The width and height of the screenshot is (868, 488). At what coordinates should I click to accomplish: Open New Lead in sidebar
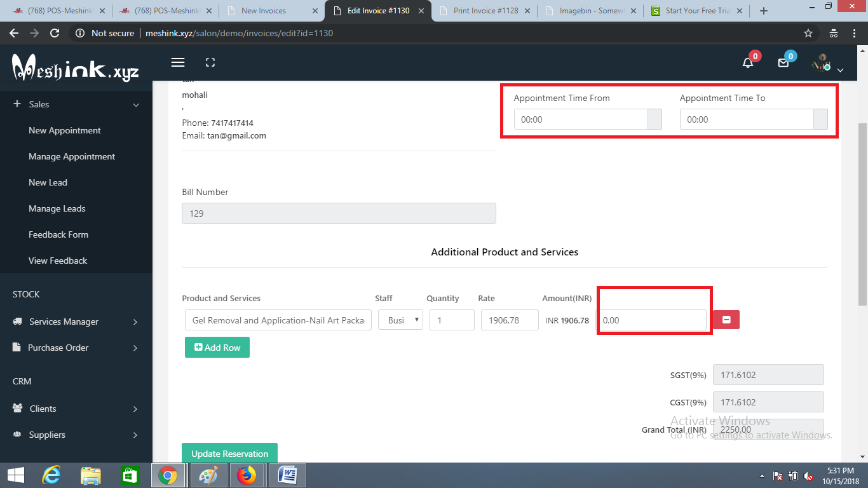[x=48, y=182]
